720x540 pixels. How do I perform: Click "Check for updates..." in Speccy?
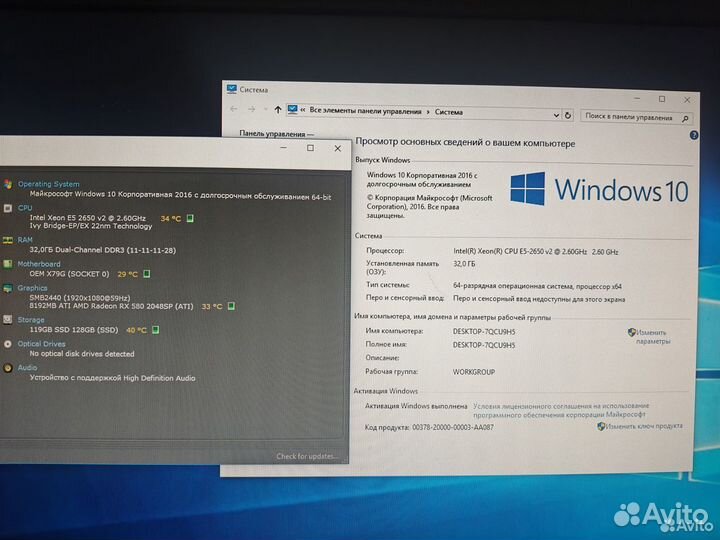(309, 457)
